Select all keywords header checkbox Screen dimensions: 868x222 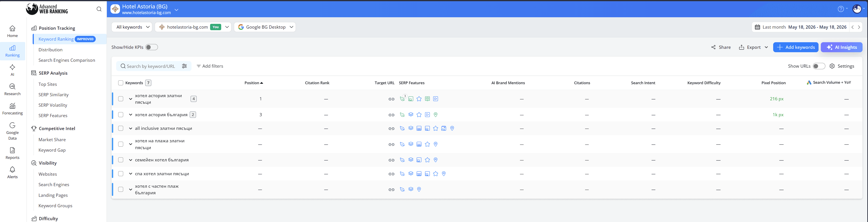[x=121, y=83]
